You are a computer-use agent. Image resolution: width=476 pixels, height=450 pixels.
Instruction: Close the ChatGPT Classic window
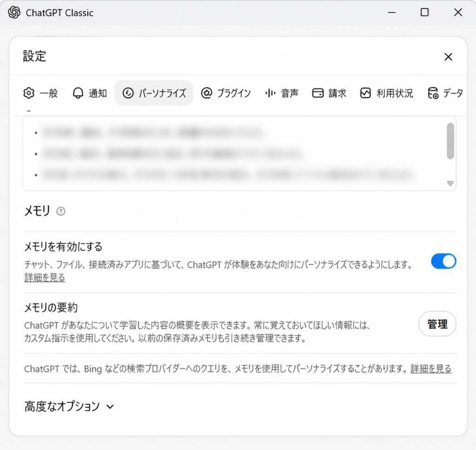pos(458,13)
